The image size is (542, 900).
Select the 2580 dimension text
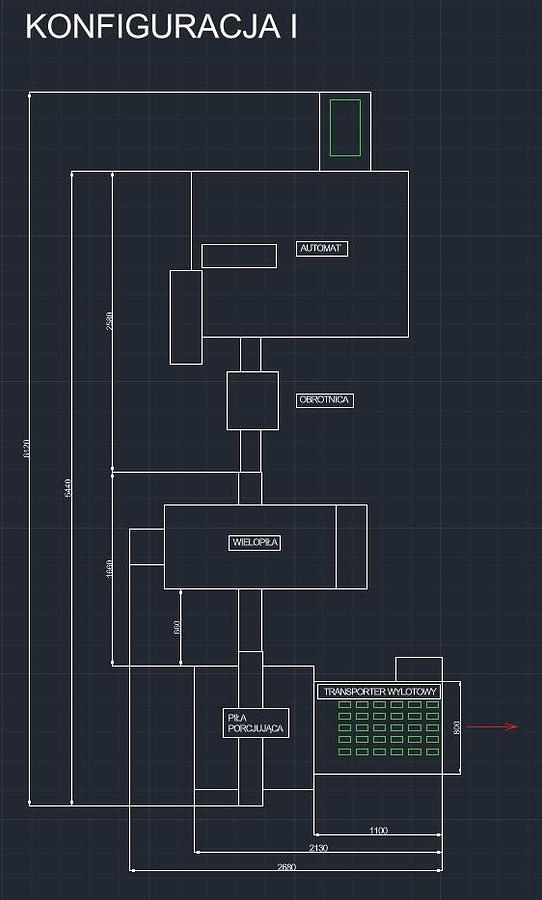[x=109, y=321]
